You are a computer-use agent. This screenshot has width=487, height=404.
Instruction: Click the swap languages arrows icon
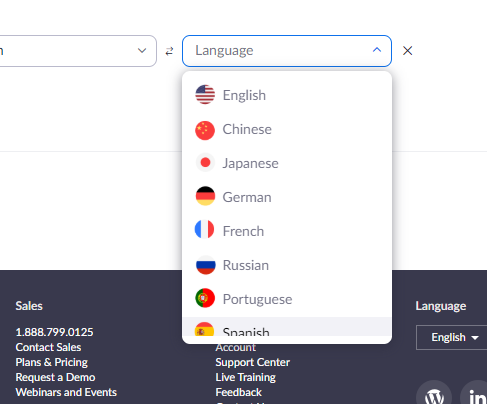(x=169, y=51)
